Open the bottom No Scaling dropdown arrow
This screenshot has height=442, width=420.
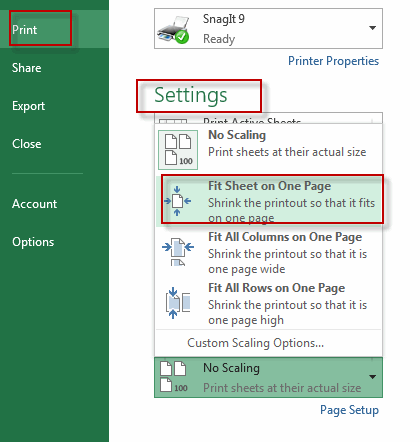pos(372,377)
